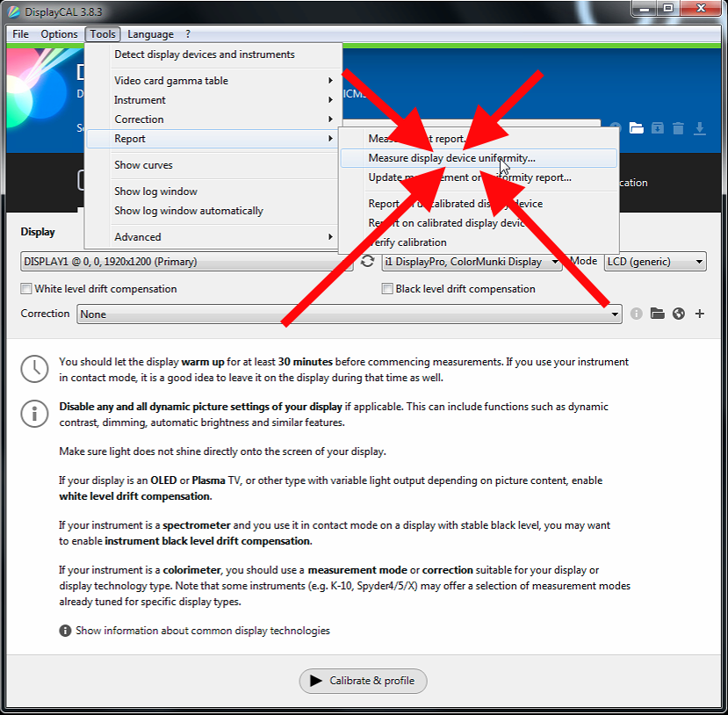The height and width of the screenshot is (715, 728).
Task: Expand the Correction None dropdown
Action: click(x=349, y=314)
